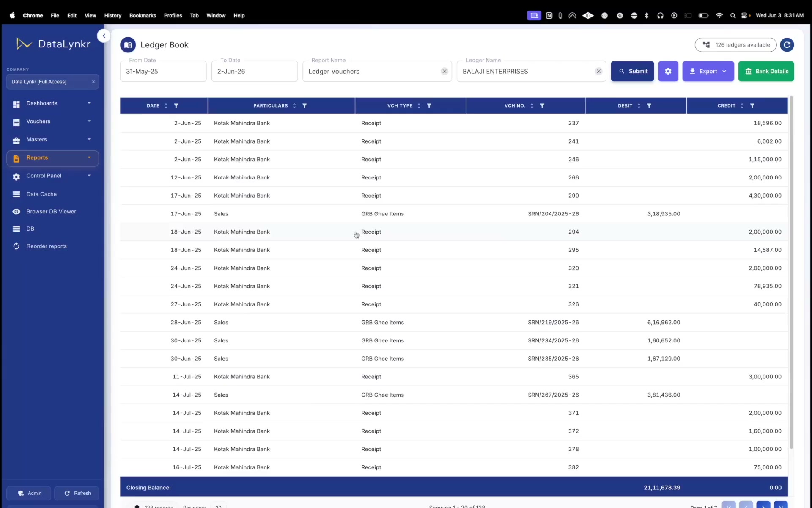Click the To Date field

tap(254, 71)
